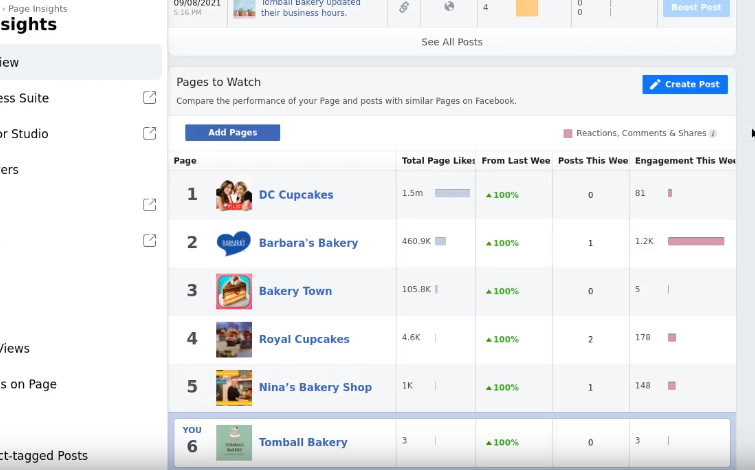Screen dimensions: 755x470
Task: Open the business hours update post link
Action: [x=310, y=8]
